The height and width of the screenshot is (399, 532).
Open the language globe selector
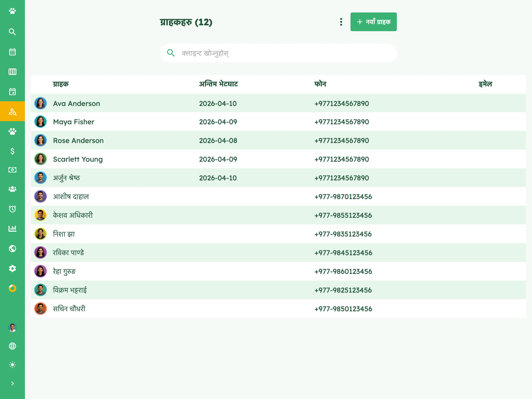point(12,346)
